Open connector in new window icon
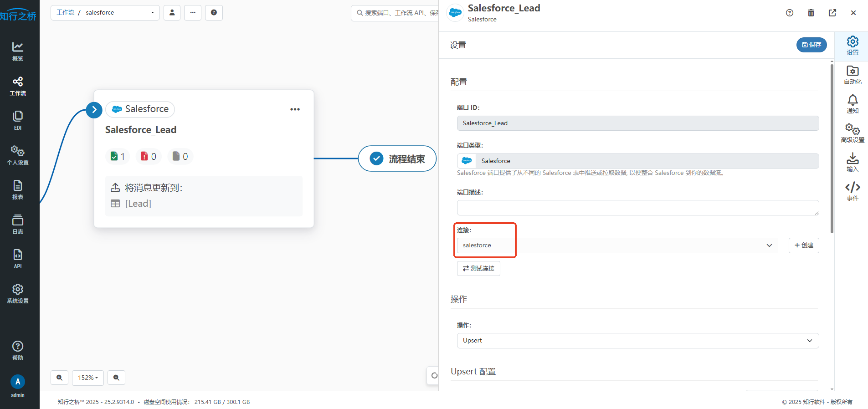The width and height of the screenshot is (868, 409). click(832, 13)
